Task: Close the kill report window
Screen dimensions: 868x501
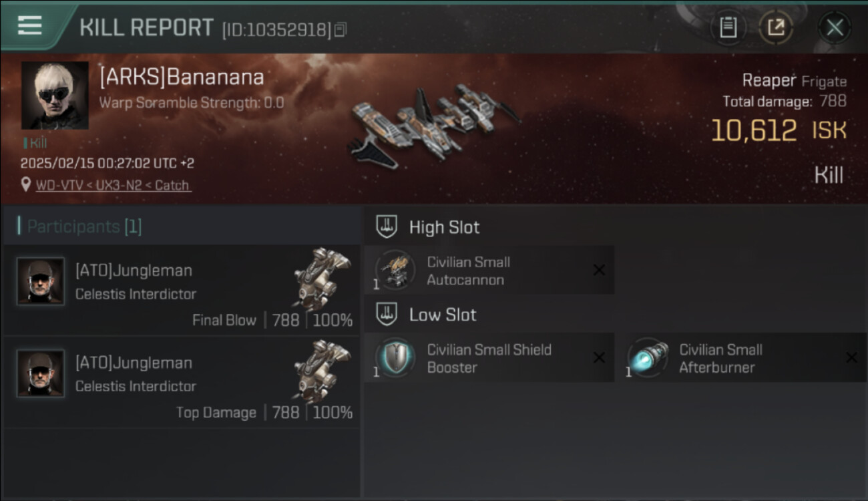Action: (835, 27)
